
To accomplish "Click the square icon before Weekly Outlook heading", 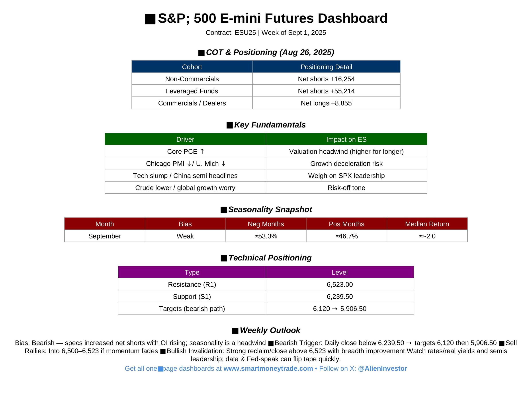I will pyautogui.click(x=235, y=331).
